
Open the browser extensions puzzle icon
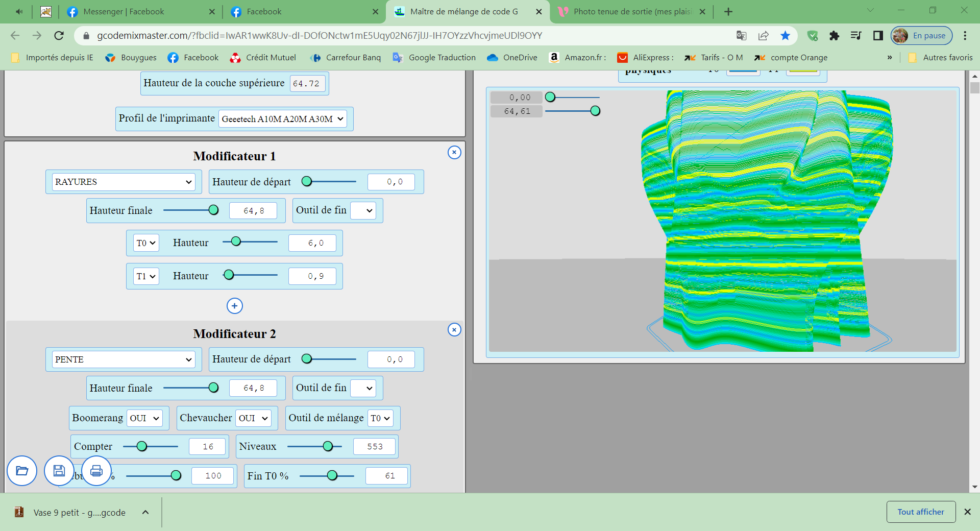834,35
